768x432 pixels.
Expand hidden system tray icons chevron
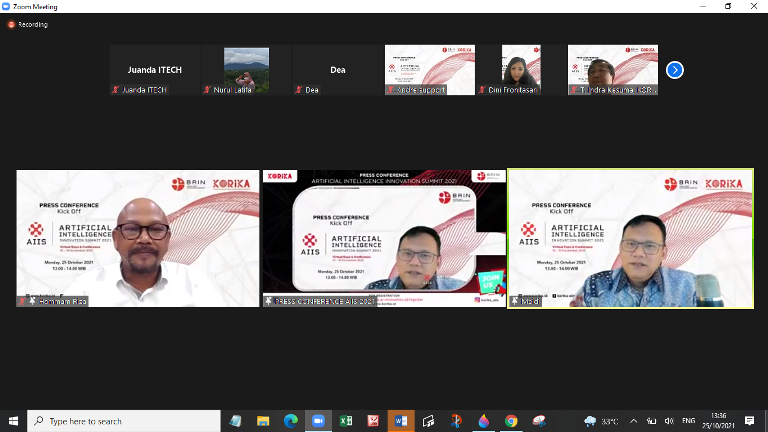coord(633,421)
